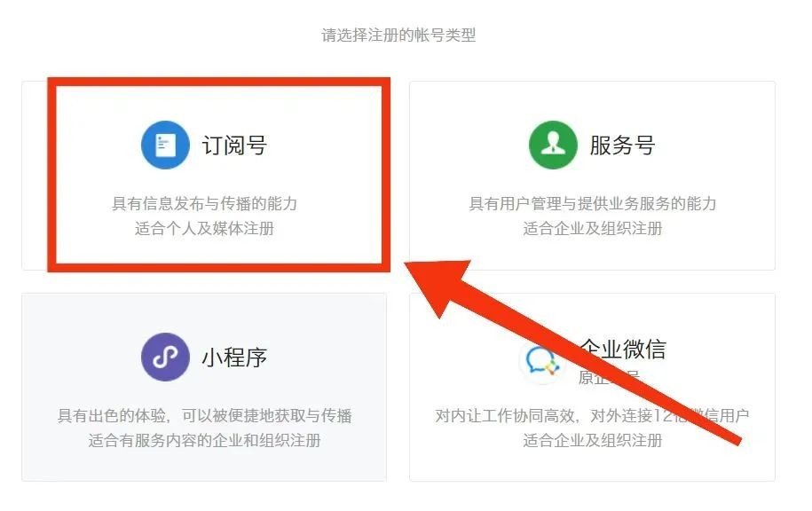Click 适合企业及组织注册 under 企业微信

point(593,441)
